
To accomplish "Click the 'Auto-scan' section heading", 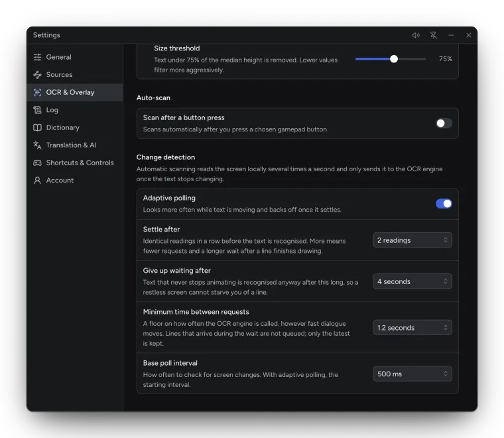I will 153,98.
